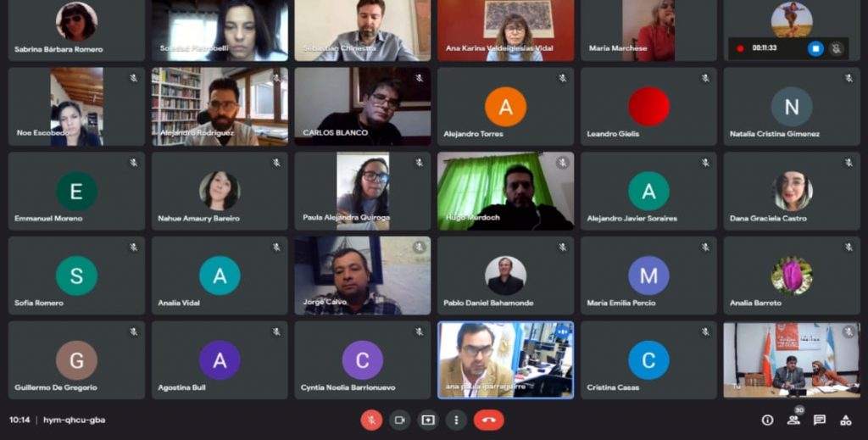Image resolution: width=868 pixels, height=440 pixels.
Task: Open the chat panel icon
Action: click(820, 420)
